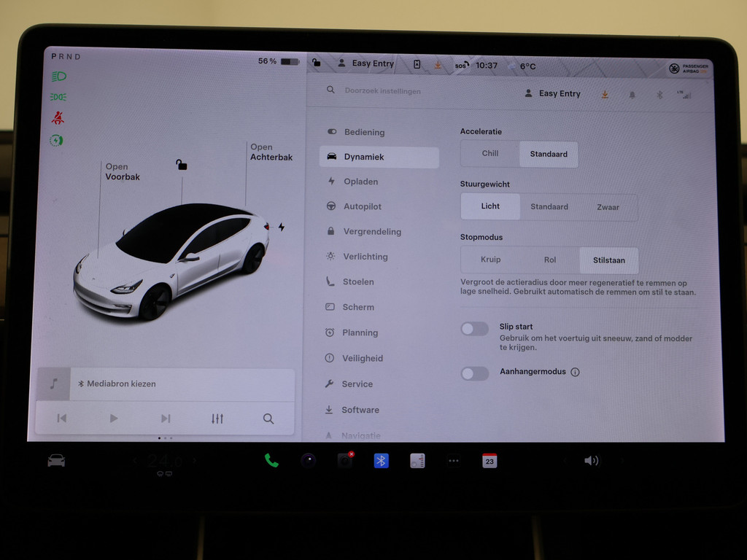
Task: Go to the Opladen settings section
Action: click(360, 182)
